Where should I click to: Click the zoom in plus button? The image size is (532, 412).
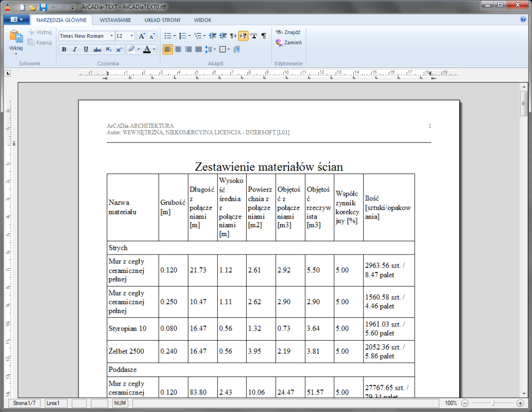[520, 403]
